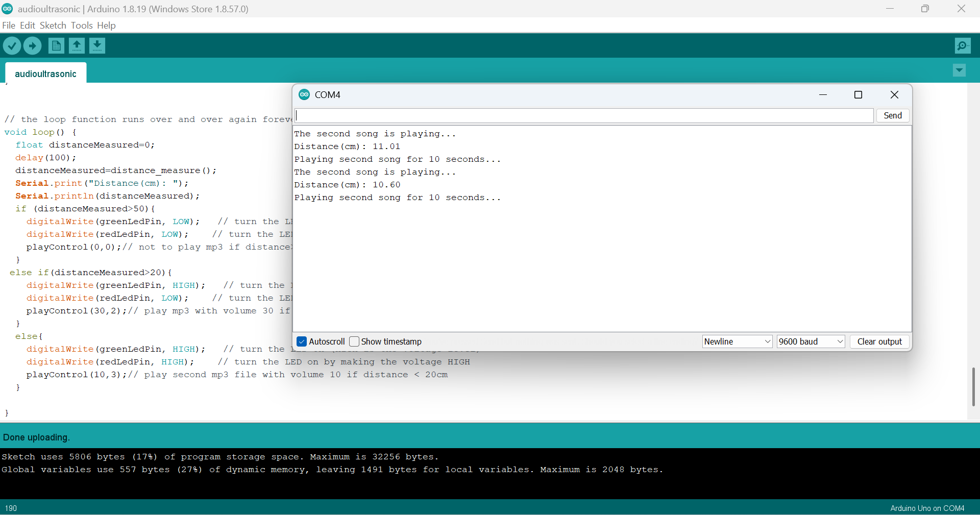The image size is (980, 515).
Task: Click the Upload arrow icon
Action: [x=33, y=46]
